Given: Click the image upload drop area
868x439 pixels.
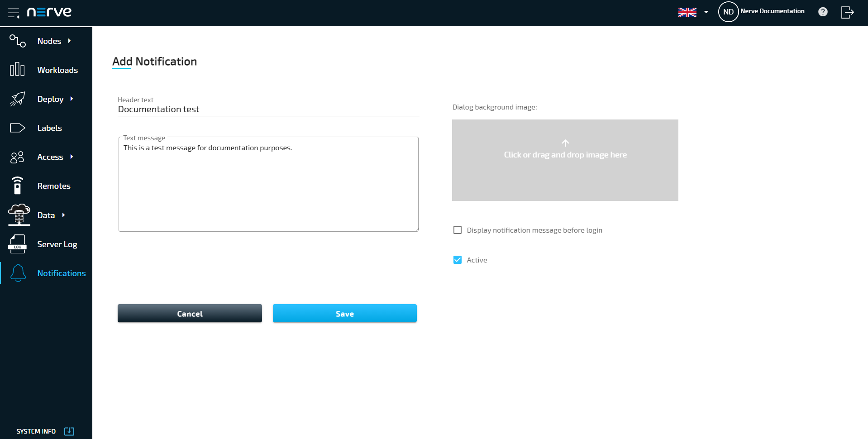Looking at the screenshot, I should click(565, 160).
